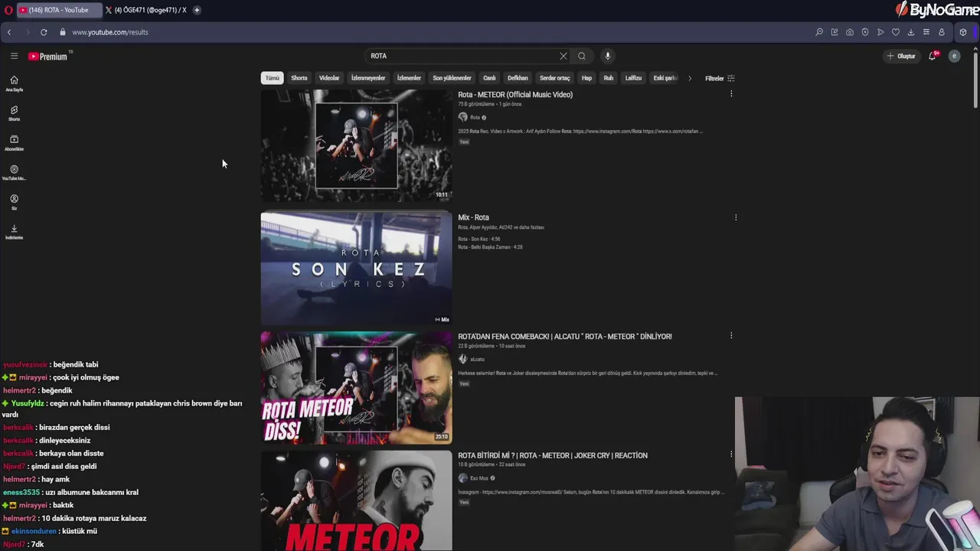This screenshot has width=980, height=551.
Task: Select the Canlı filter chip
Action: (489, 78)
